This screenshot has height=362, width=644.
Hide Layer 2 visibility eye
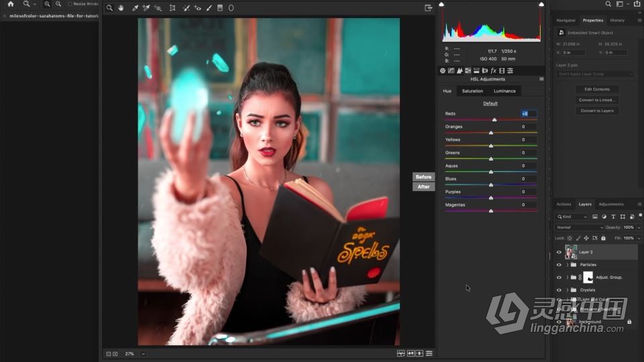point(559,253)
